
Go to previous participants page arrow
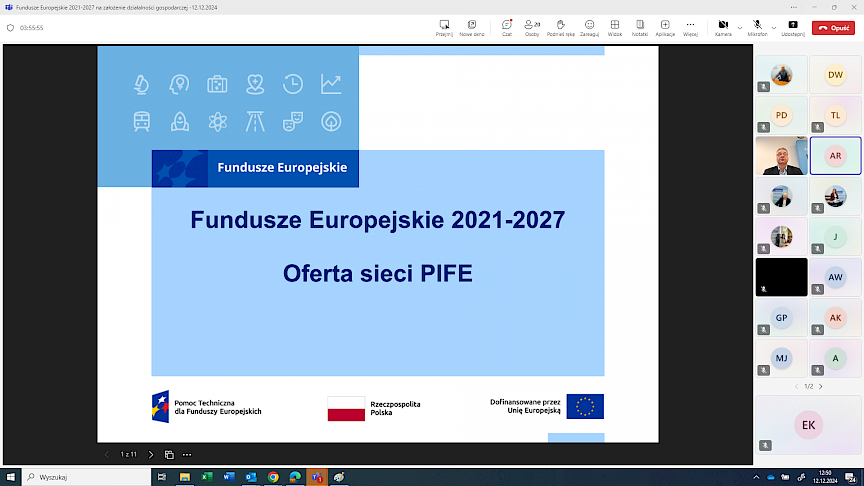point(796,387)
